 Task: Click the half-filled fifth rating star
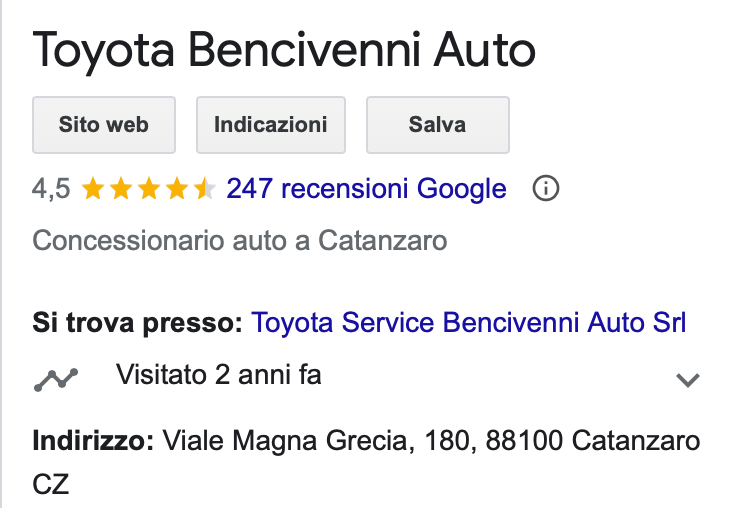(x=203, y=188)
